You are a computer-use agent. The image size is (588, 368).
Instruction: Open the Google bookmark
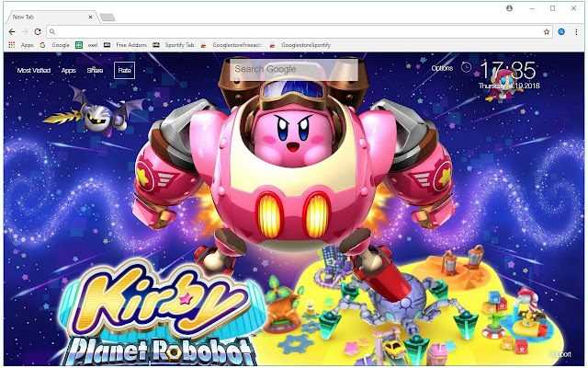pyautogui.click(x=55, y=45)
